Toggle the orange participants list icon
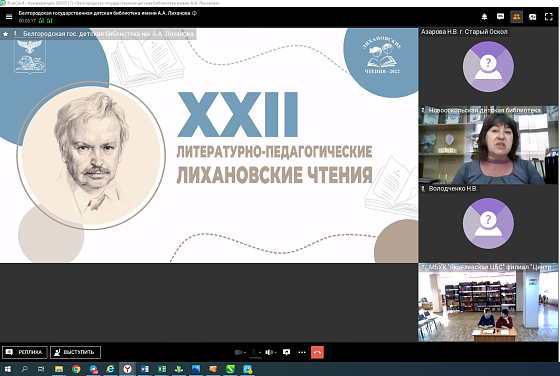The image size is (560, 376). click(516, 16)
